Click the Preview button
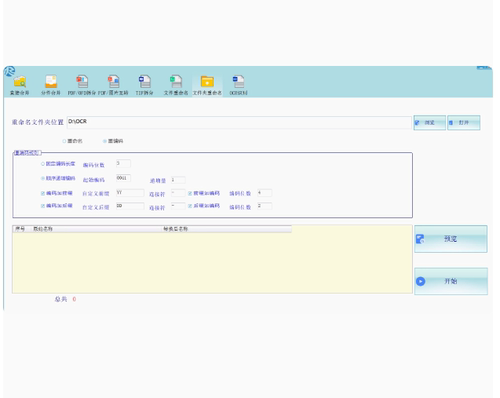500x398 pixels. point(451,239)
